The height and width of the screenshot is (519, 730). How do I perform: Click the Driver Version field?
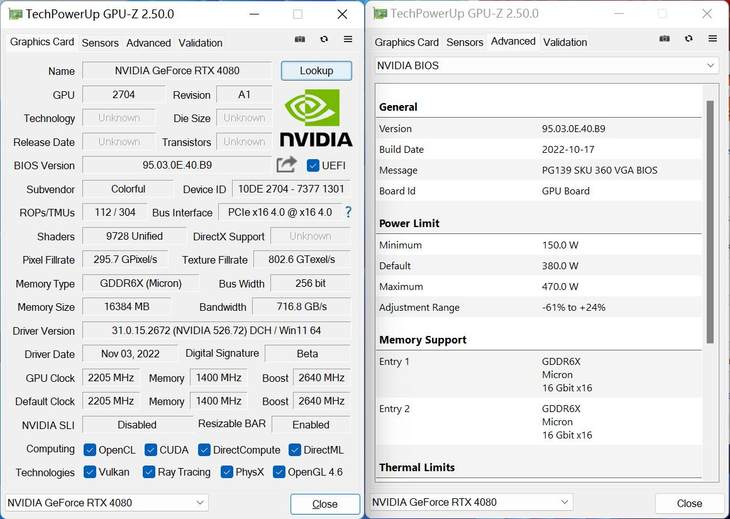click(x=216, y=330)
